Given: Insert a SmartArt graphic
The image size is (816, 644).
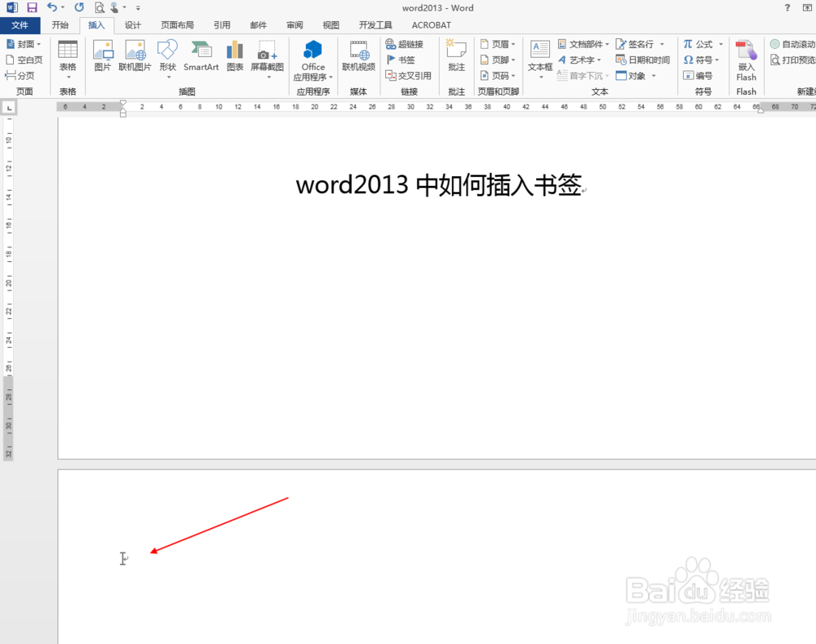Looking at the screenshot, I should [x=201, y=56].
